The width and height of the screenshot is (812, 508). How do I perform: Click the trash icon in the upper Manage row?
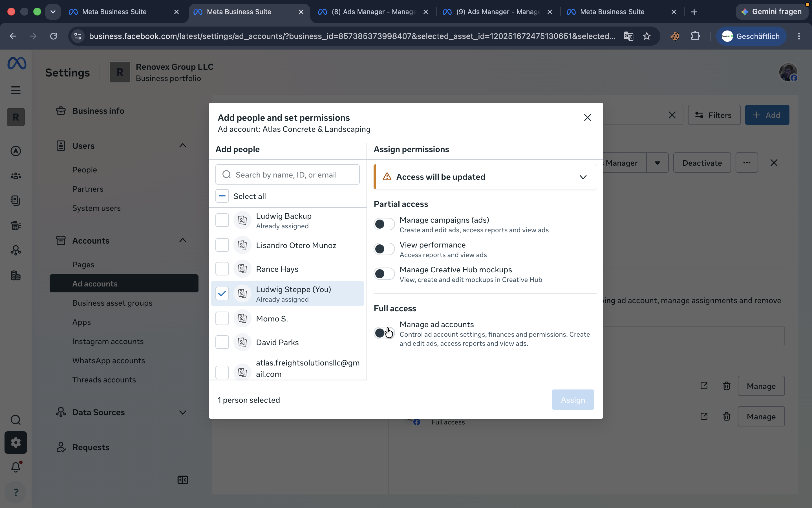tap(727, 386)
